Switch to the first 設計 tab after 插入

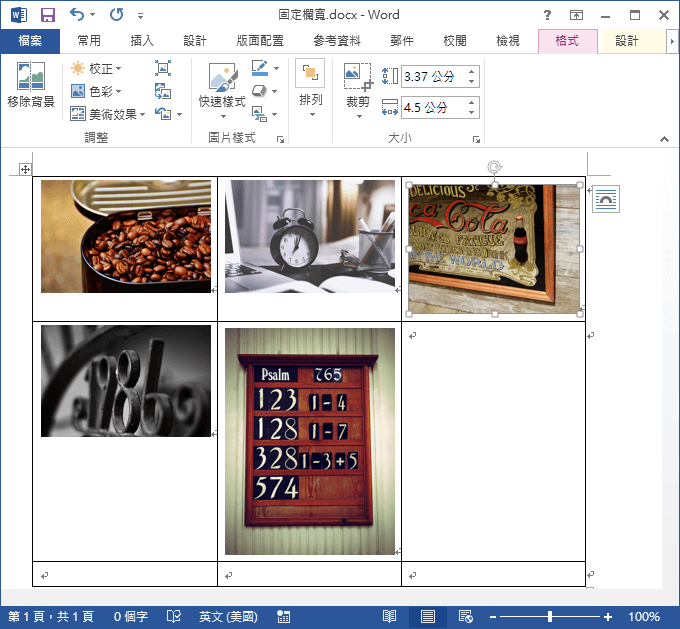click(x=195, y=41)
